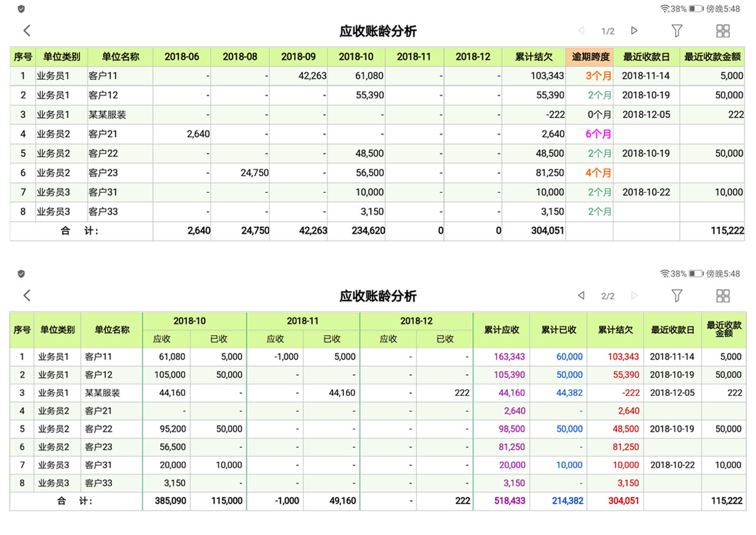
Task: Tap the blue 60,000 cumulative received
Action: tap(570, 357)
